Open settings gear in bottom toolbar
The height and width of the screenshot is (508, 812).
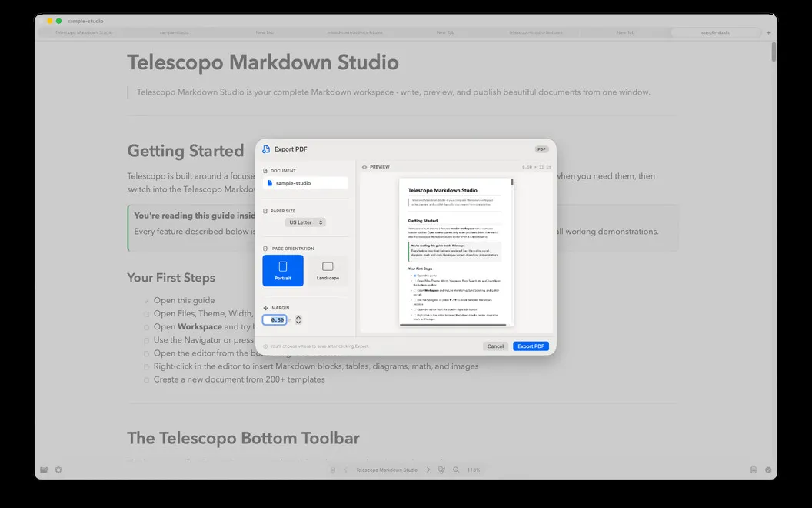click(58, 470)
